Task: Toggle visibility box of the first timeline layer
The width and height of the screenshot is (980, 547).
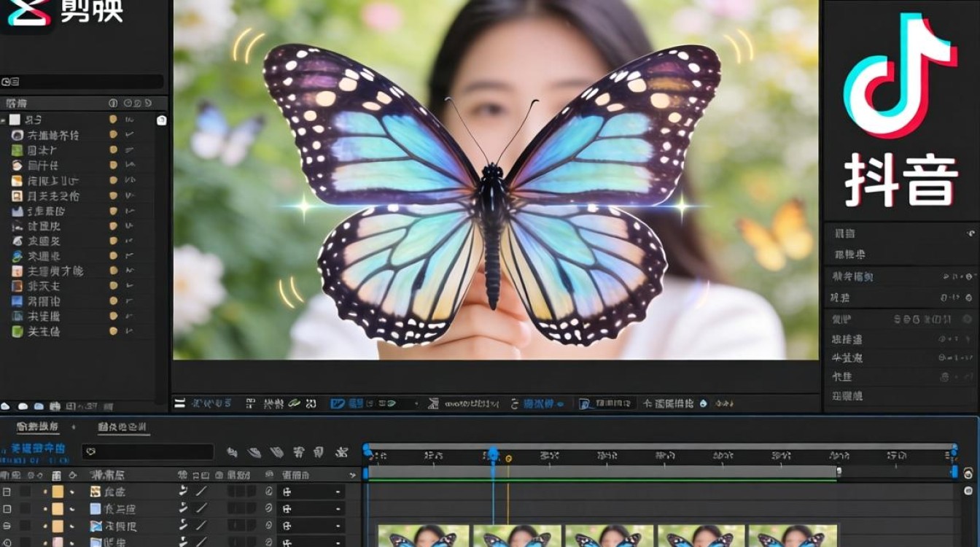Action: 7,492
